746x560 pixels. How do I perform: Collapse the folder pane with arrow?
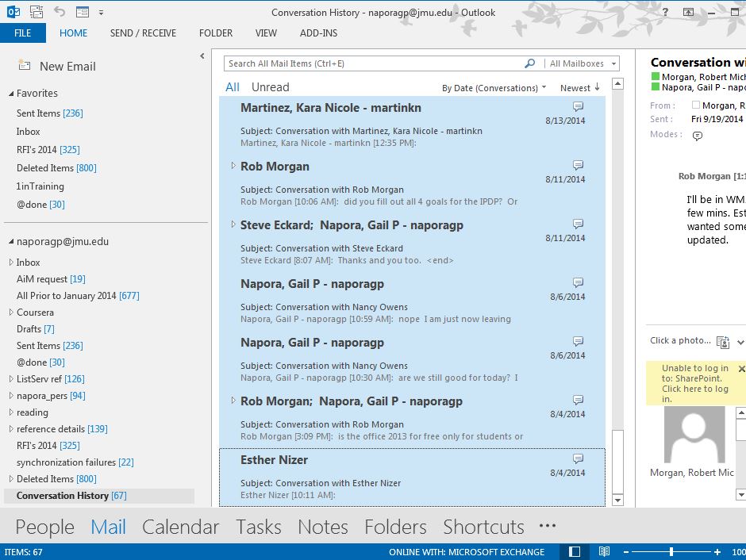202,56
